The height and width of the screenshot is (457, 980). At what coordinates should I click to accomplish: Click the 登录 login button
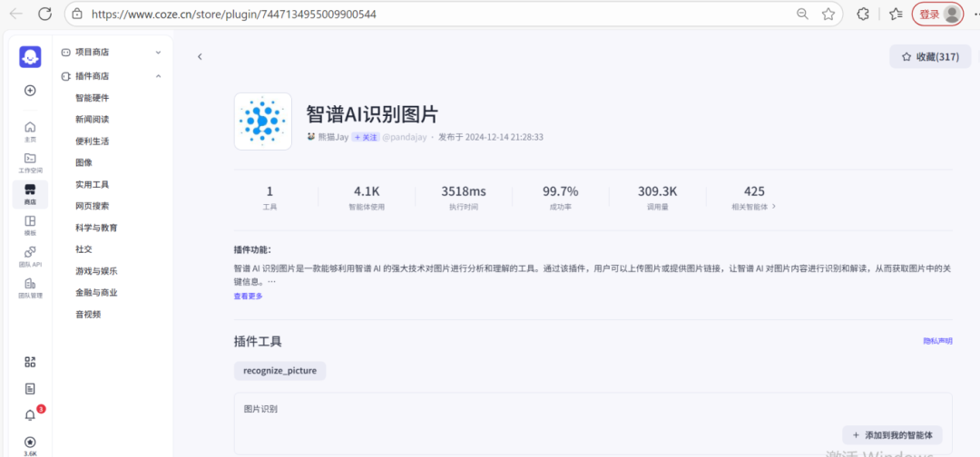point(937,14)
